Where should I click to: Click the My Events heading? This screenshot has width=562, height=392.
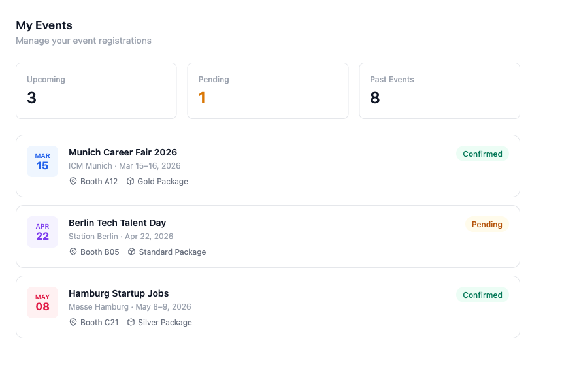click(43, 25)
